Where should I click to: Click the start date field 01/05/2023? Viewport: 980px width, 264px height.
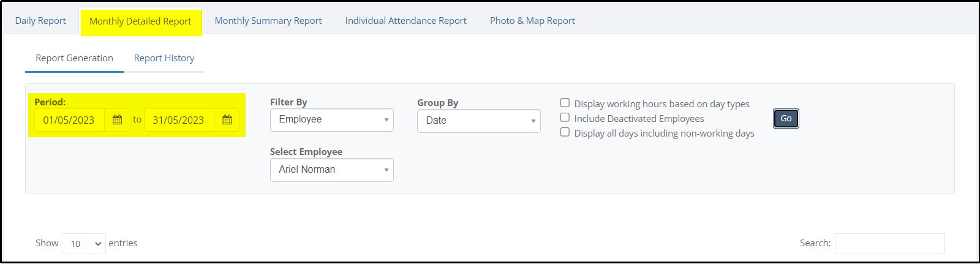[69, 120]
